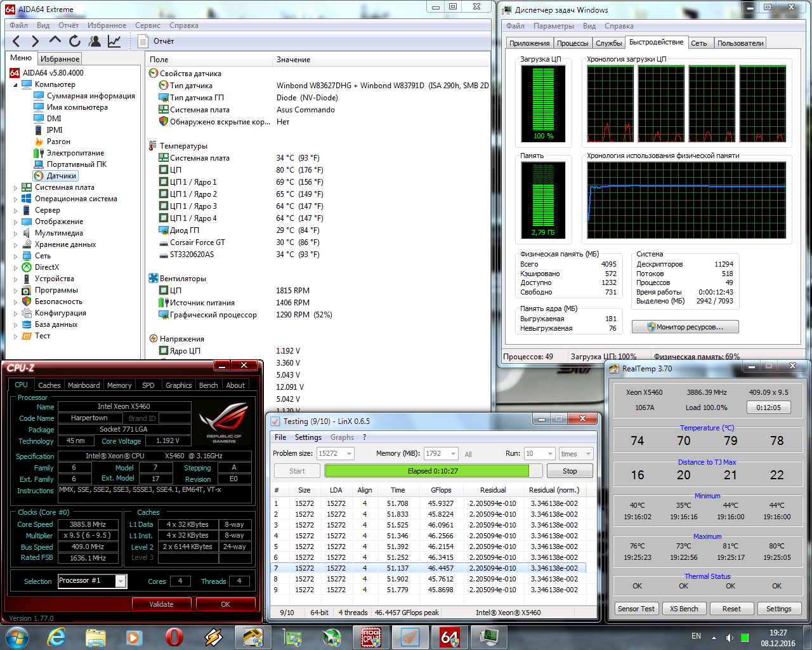Click the back arrow in AIDA64 toolbar
812x650 pixels.
click(x=17, y=41)
